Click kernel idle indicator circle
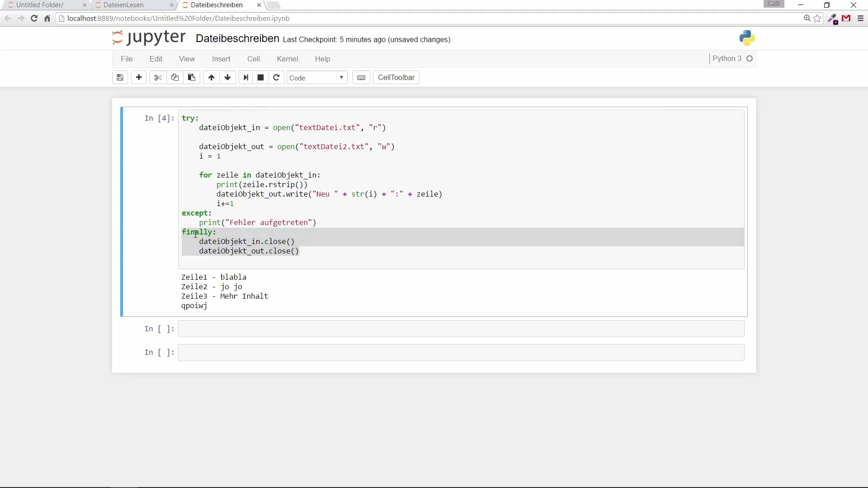868x488 pixels. tap(750, 59)
